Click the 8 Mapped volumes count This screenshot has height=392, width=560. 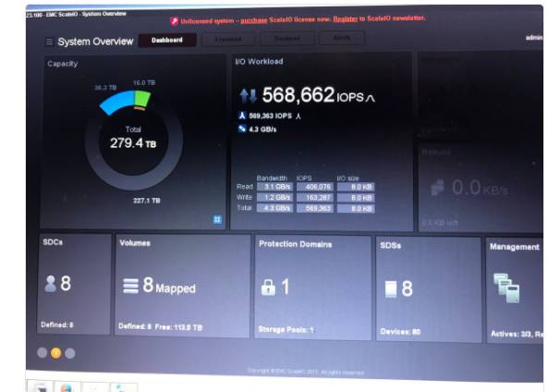tap(169, 286)
